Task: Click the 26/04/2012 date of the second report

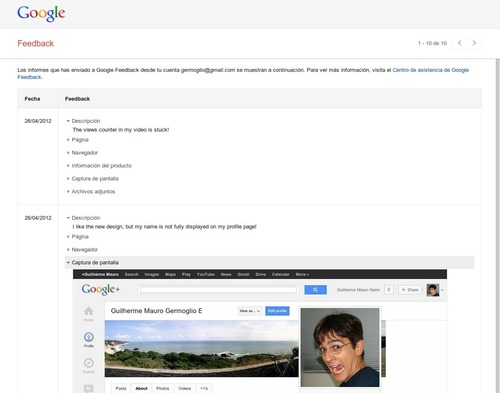Action: point(38,218)
